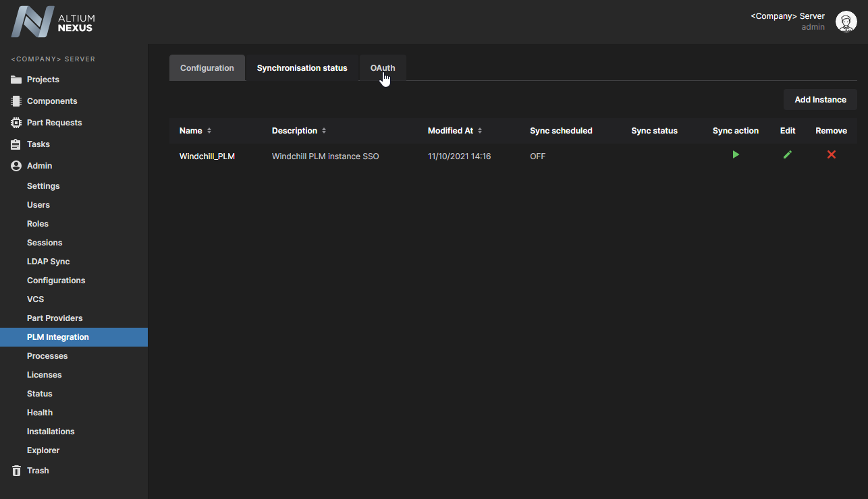Open Part Providers admin page

pyautogui.click(x=55, y=318)
